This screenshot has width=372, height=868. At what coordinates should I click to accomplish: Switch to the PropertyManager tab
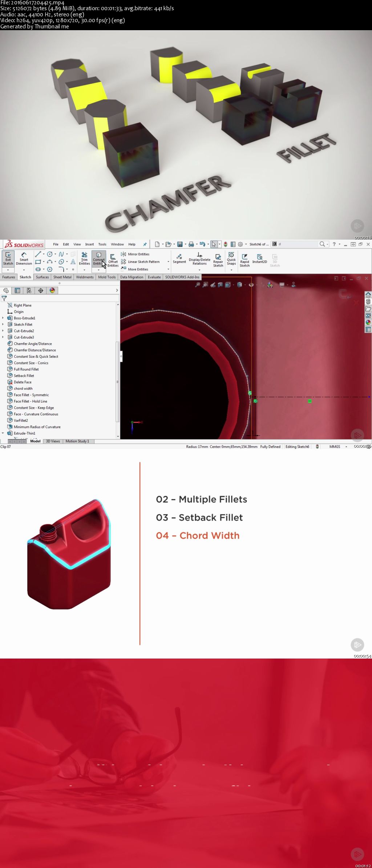(x=17, y=291)
